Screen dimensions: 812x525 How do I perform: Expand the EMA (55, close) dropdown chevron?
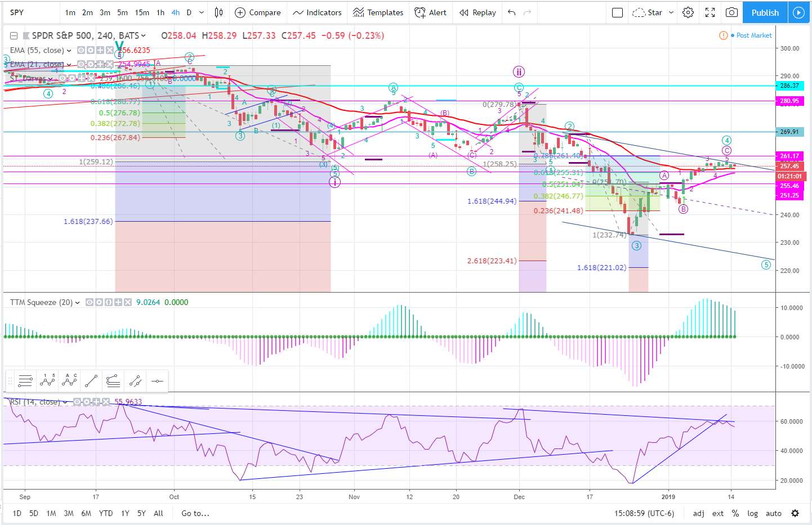tap(69, 50)
